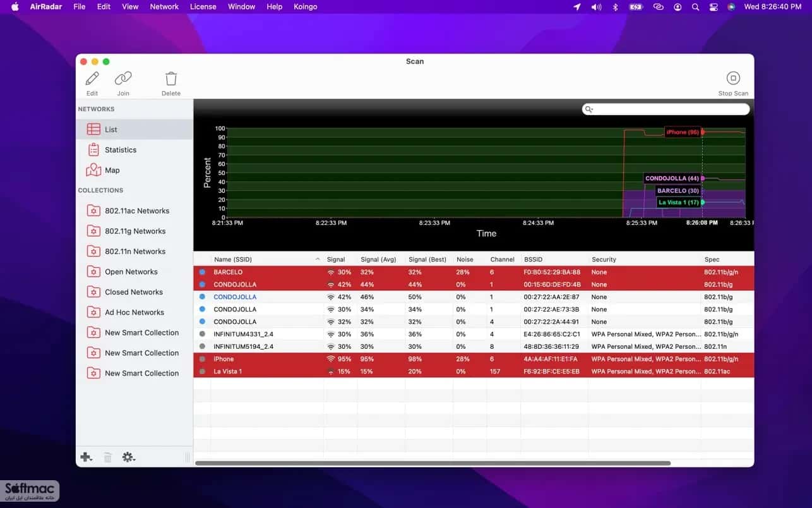Image resolution: width=812 pixels, height=508 pixels.
Task: Open Control Center in menu bar
Action: pyautogui.click(x=713, y=7)
